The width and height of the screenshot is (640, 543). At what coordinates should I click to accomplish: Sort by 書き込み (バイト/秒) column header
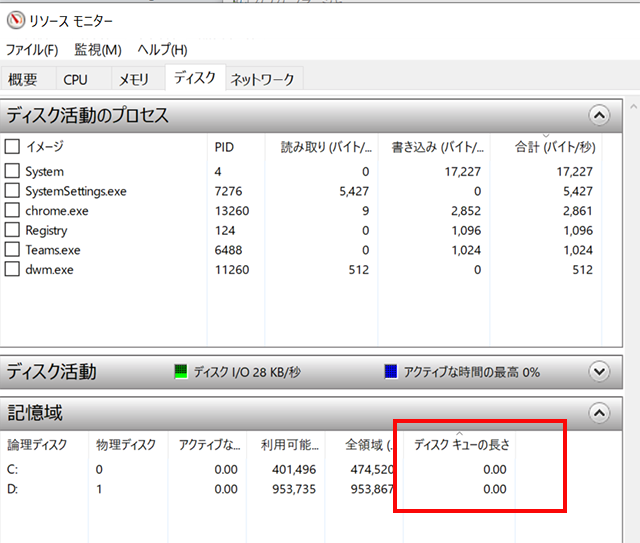(x=438, y=147)
